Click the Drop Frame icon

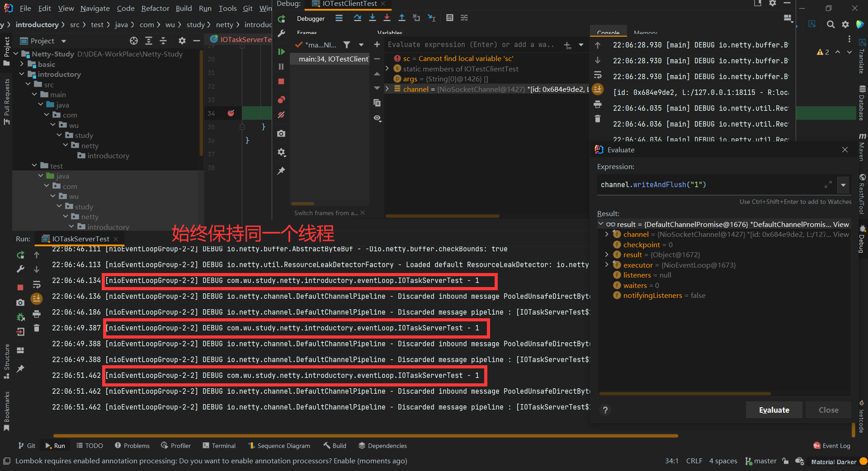(416, 18)
